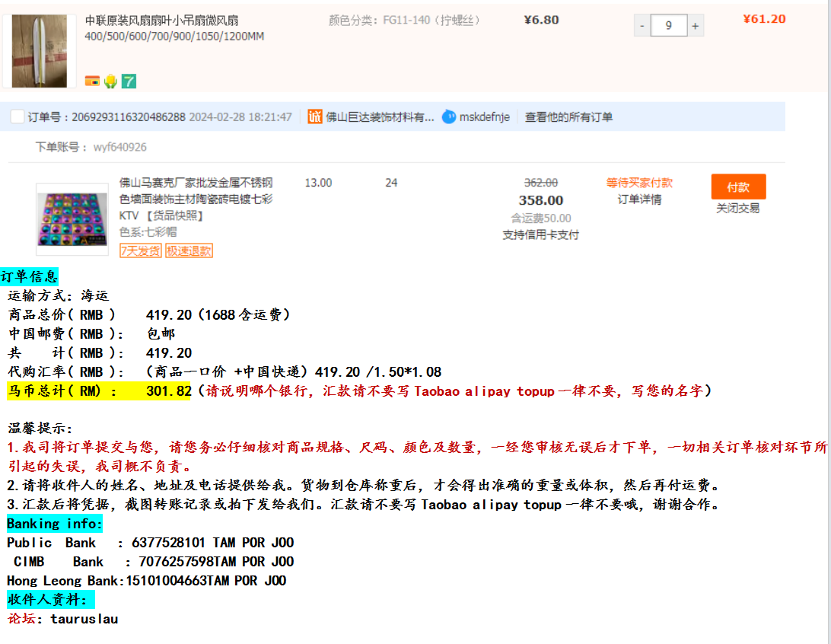831x644 pixels.
Task: Click the orange 付款 pay button
Action: 738,187
